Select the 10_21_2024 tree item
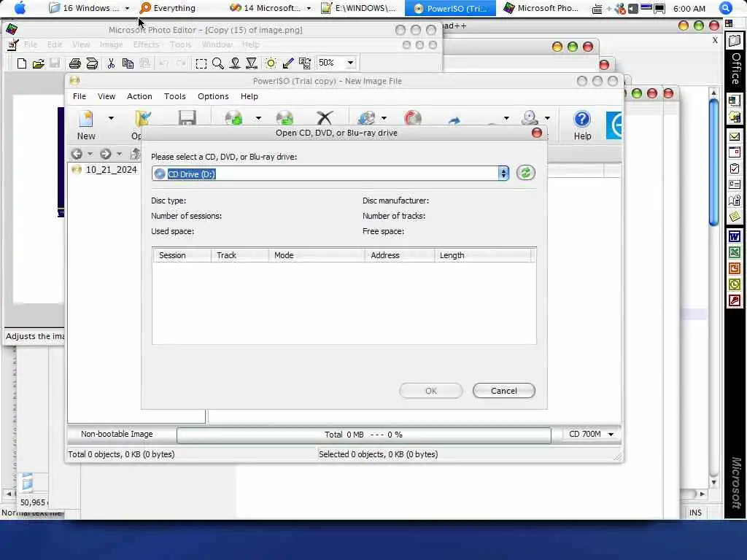 pos(111,169)
